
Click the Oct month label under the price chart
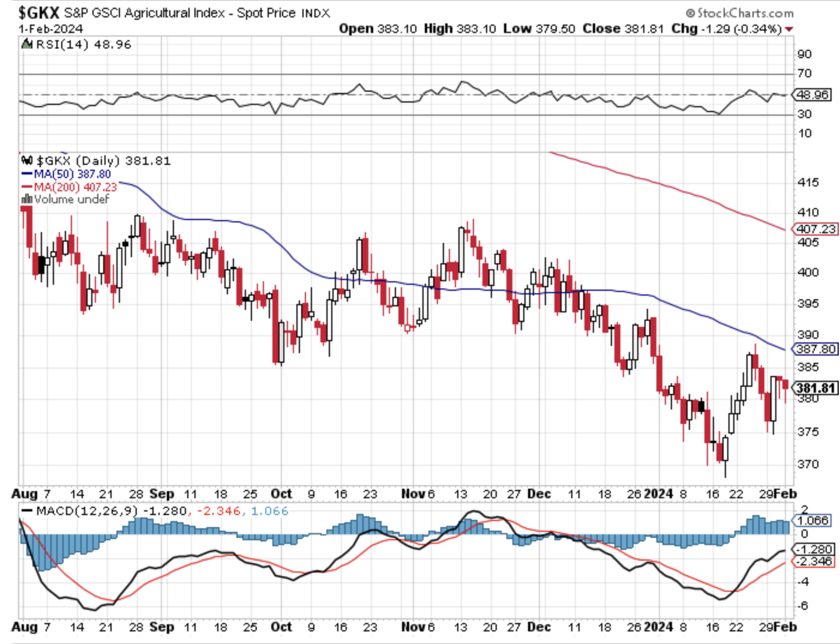click(x=281, y=494)
